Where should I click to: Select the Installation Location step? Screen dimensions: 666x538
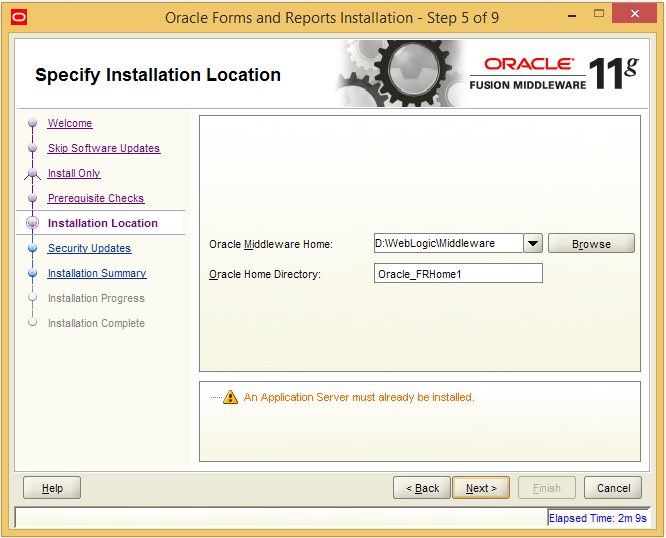point(103,223)
